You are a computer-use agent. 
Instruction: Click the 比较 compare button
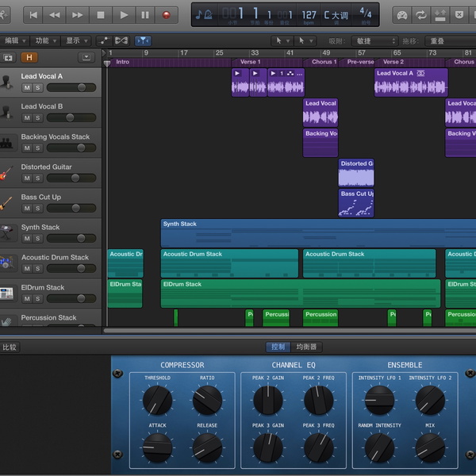click(10, 347)
